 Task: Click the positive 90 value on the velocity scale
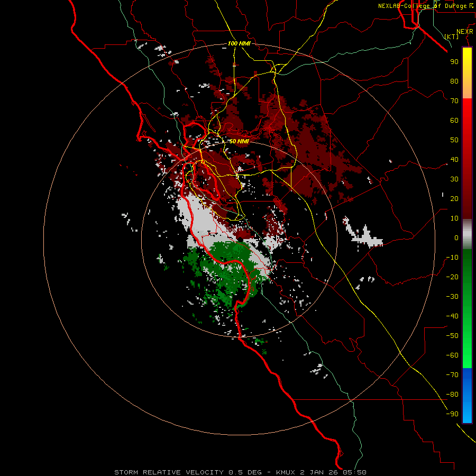(x=454, y=62)
